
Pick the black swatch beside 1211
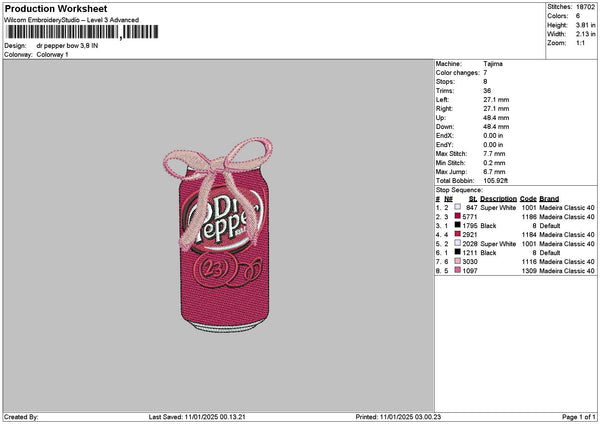pyautogui.click(x=457, y=252)
